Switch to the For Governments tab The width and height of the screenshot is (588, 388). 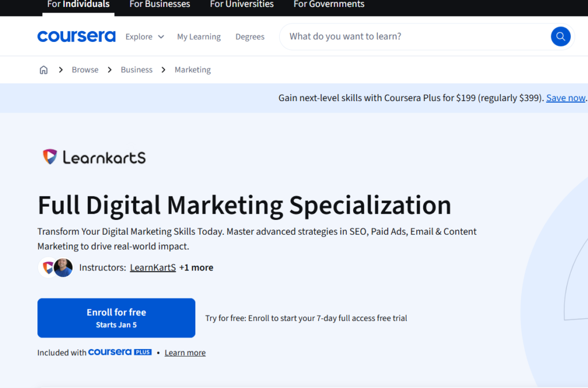328,5
